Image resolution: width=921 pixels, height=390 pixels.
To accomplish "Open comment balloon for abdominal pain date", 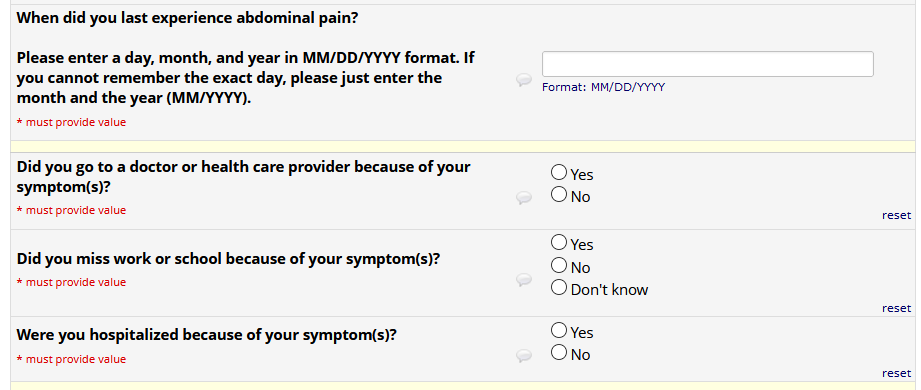I will coord(524,80).
